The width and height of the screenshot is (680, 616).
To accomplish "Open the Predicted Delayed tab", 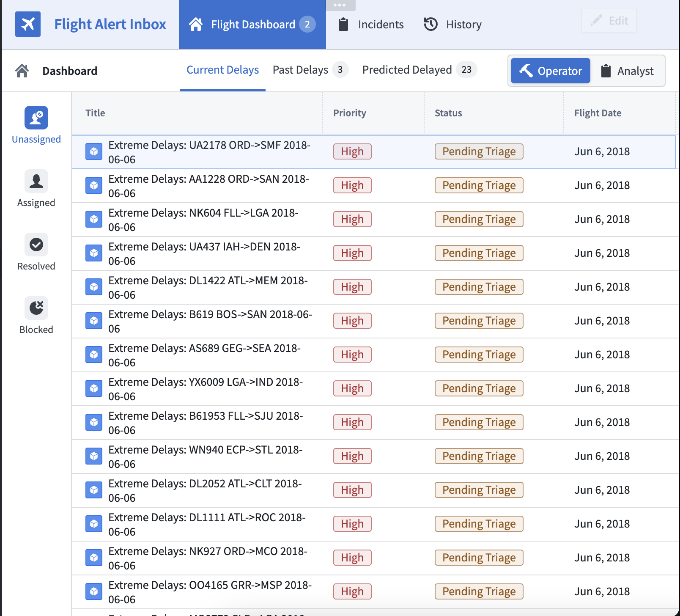I will click(420, 70).
